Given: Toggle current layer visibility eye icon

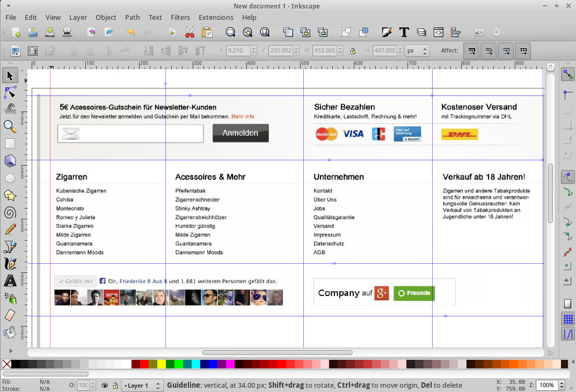Looking at the screenshot, I should (x=105, y=386).
